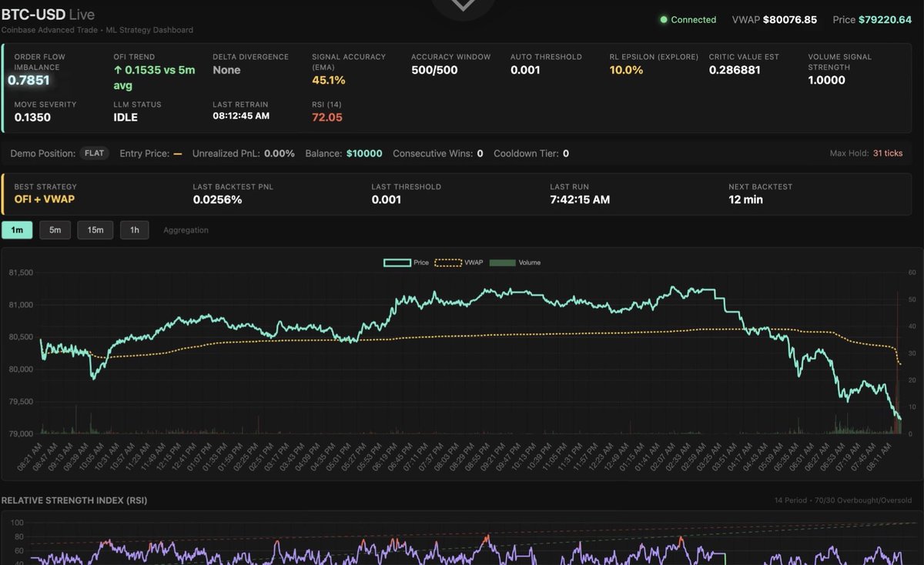Switch to 15m aggregation
Screen dimensions: 924x565
pos(95,230)
